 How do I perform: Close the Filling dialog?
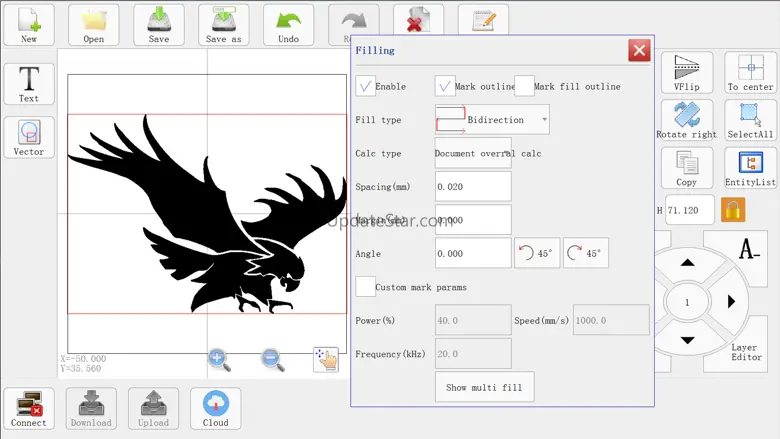(639, 50)
